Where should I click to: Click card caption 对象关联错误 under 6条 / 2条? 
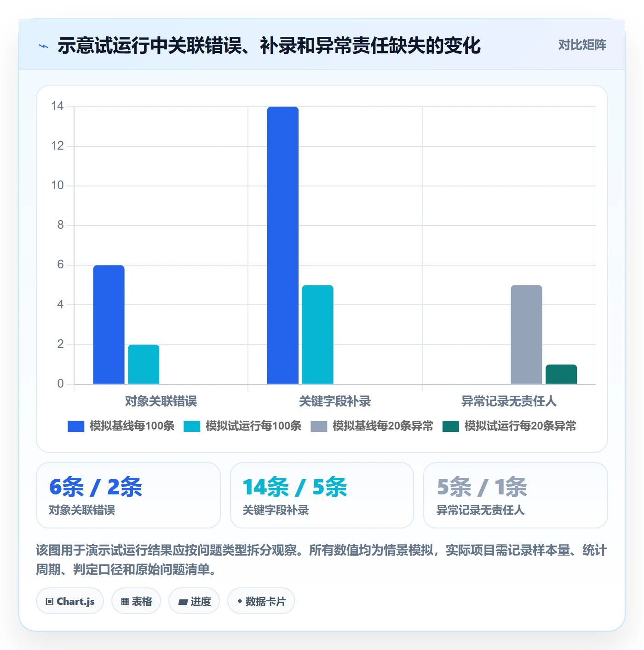click(82, 510)
